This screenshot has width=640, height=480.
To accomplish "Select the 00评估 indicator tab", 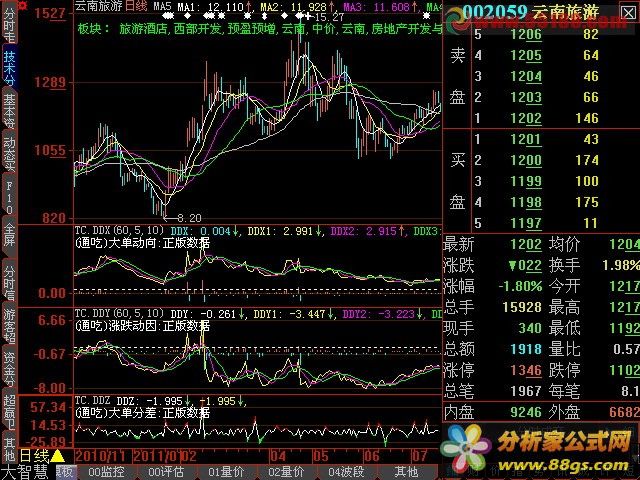I will coord(166,472).
